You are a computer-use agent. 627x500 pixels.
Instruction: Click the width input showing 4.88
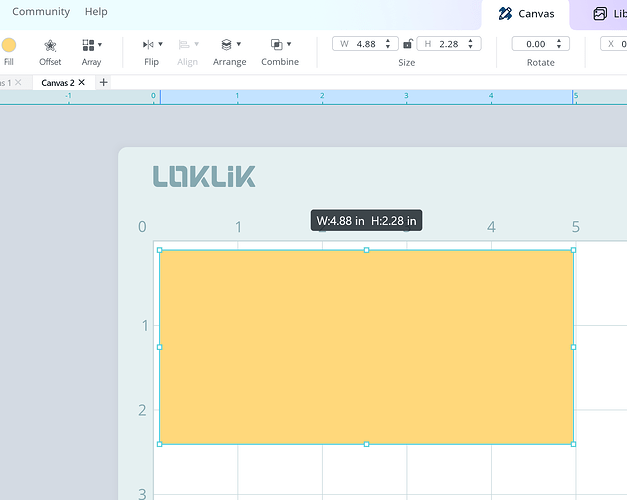365,44
